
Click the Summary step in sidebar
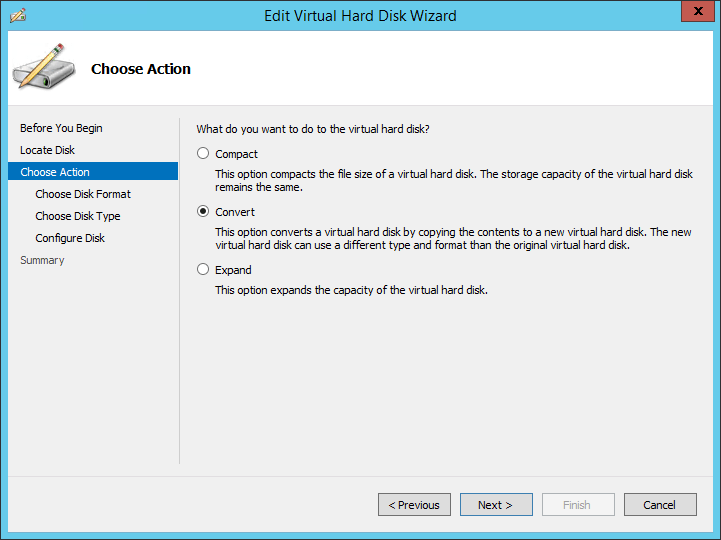click(42, 260)
